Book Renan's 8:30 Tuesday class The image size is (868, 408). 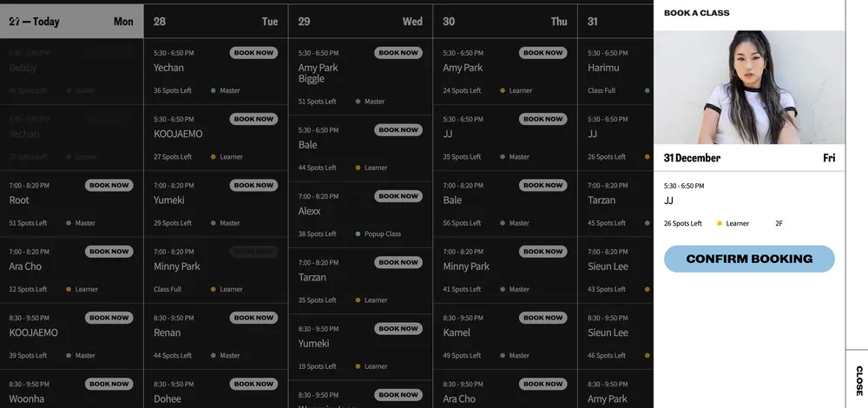pos(253,318)
